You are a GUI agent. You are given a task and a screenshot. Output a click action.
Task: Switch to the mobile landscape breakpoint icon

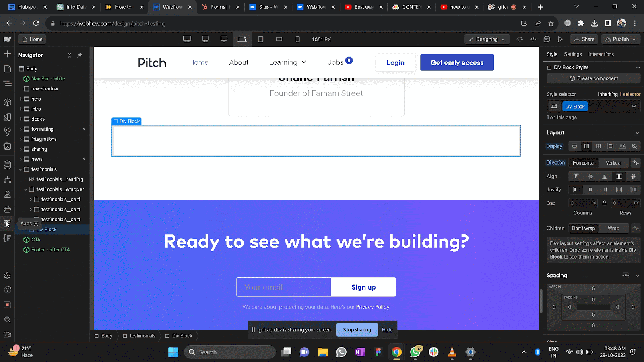[279, 39]
